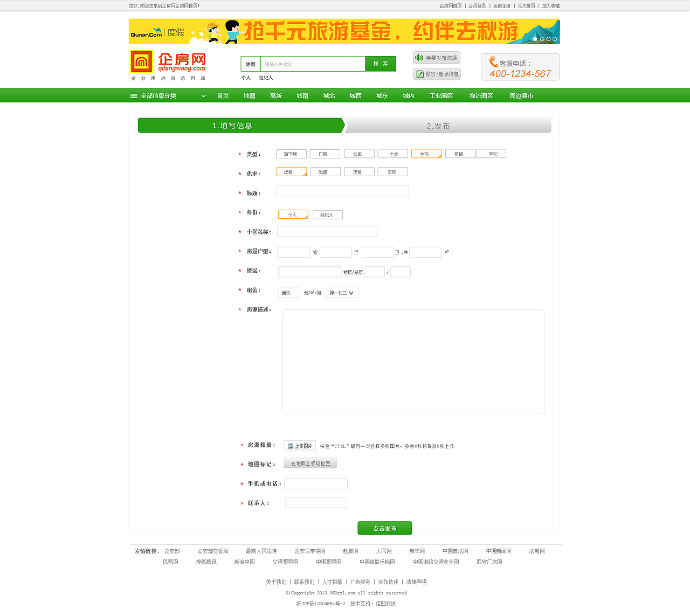Click the 企房网 site logo
Screen dimensions: 690x616
(x=168, y=64)
